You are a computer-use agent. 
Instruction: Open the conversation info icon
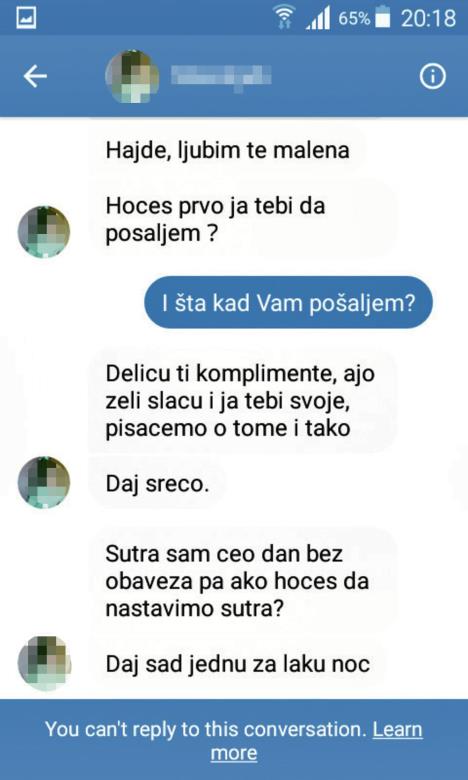point(432,77)
